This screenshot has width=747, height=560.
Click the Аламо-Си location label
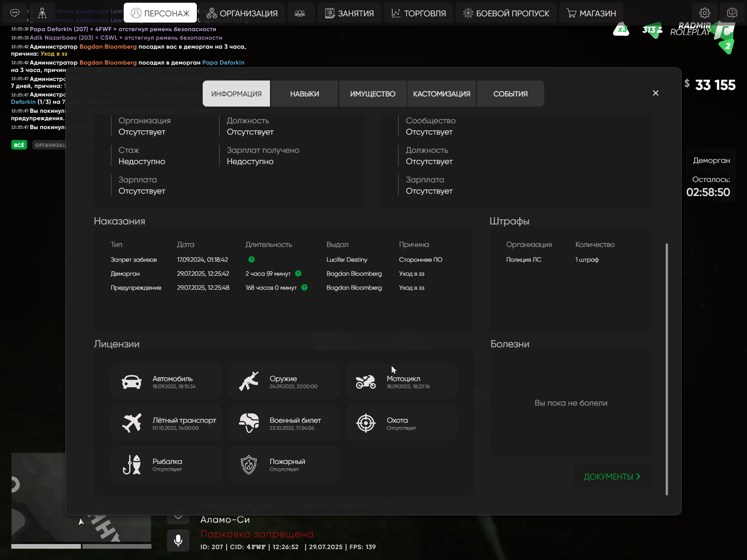click(225, 519)
